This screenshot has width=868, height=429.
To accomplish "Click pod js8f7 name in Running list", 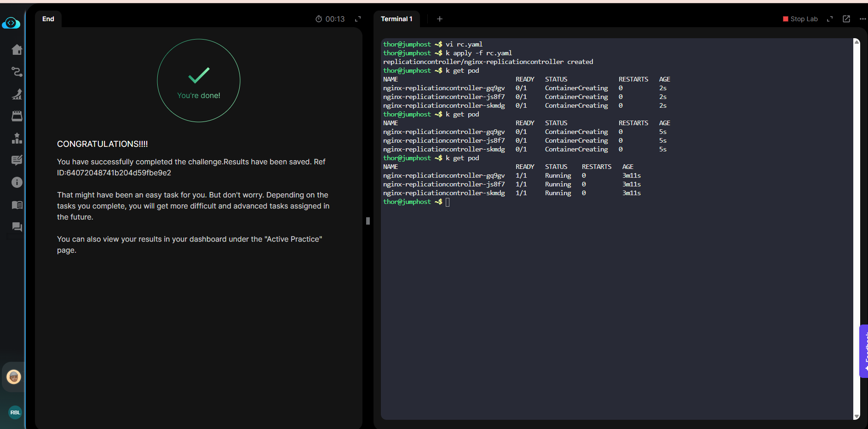I will (x=444, y=184).
